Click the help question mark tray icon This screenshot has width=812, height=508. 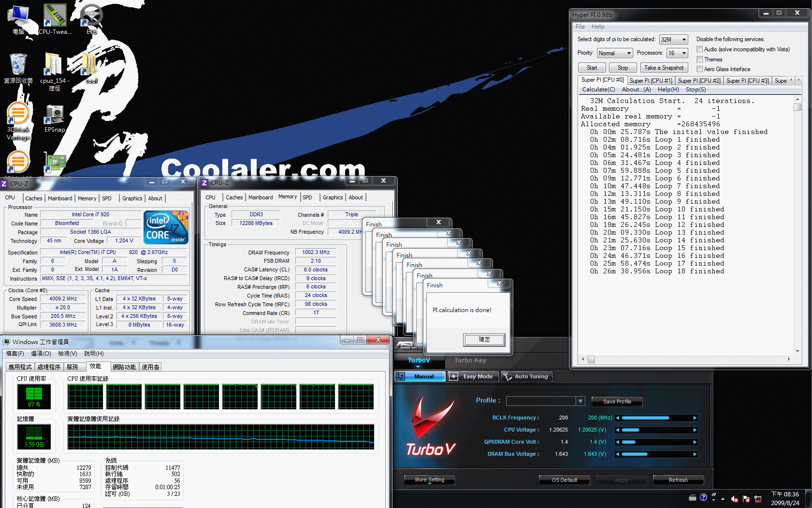pos(703,497)
